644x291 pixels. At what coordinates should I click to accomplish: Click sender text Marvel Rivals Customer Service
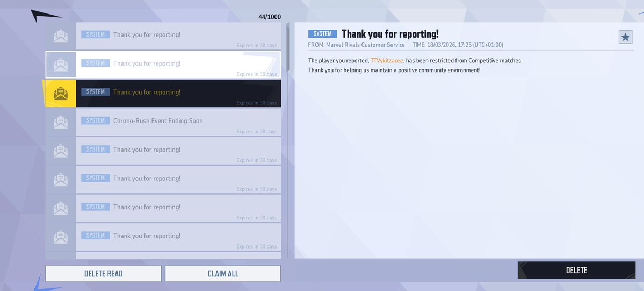click(x=365, y=45)
